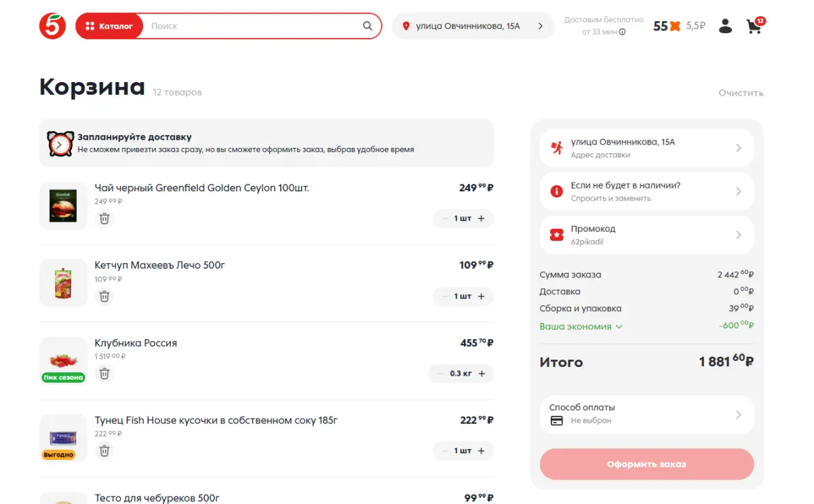Open the user profile icon
Image resolution: width=814 pixels, height=504 pixels.
tap(725, 26)
